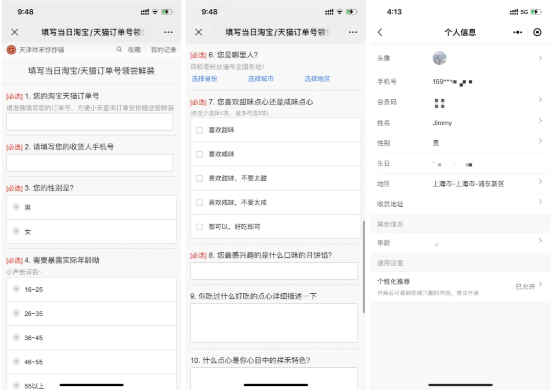Check the 喜欢甜味 checkbox

tap(200, 130)
